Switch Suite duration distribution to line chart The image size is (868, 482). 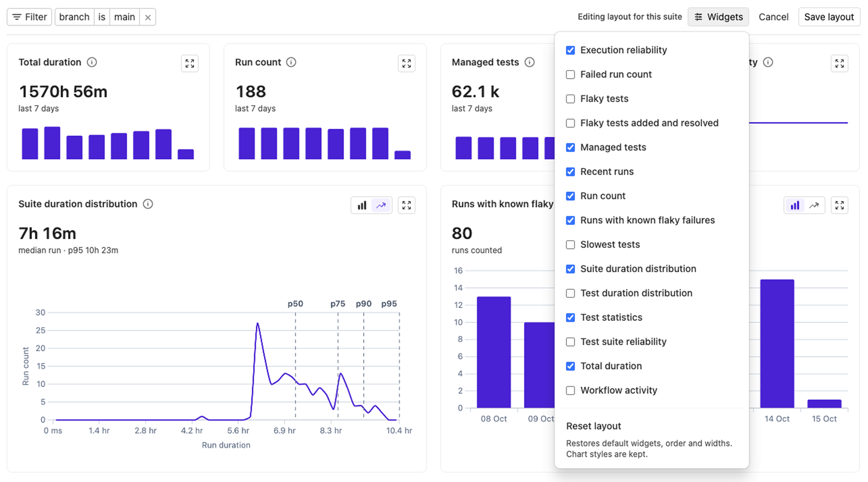[381, 205]
